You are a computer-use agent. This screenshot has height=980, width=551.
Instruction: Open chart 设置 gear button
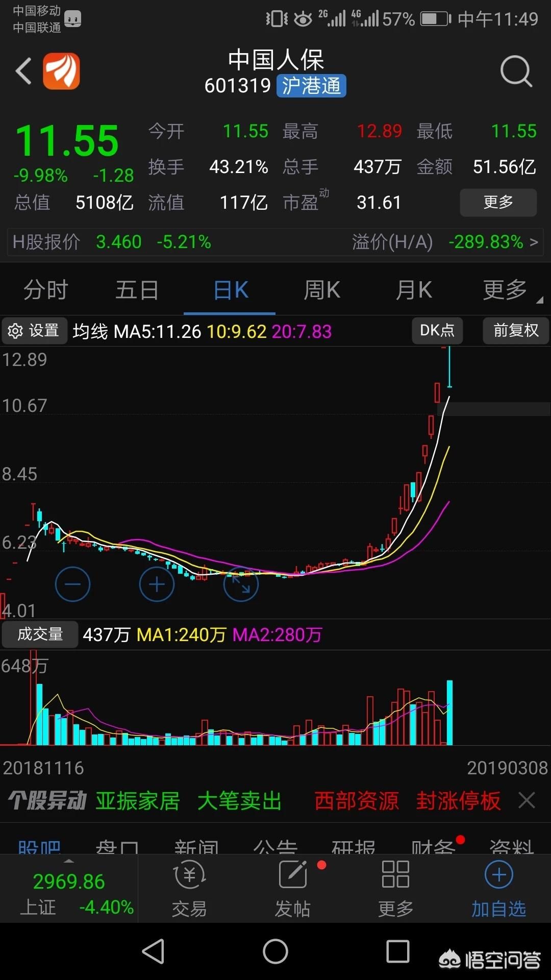pyautogui.click(x=34, y=331)
